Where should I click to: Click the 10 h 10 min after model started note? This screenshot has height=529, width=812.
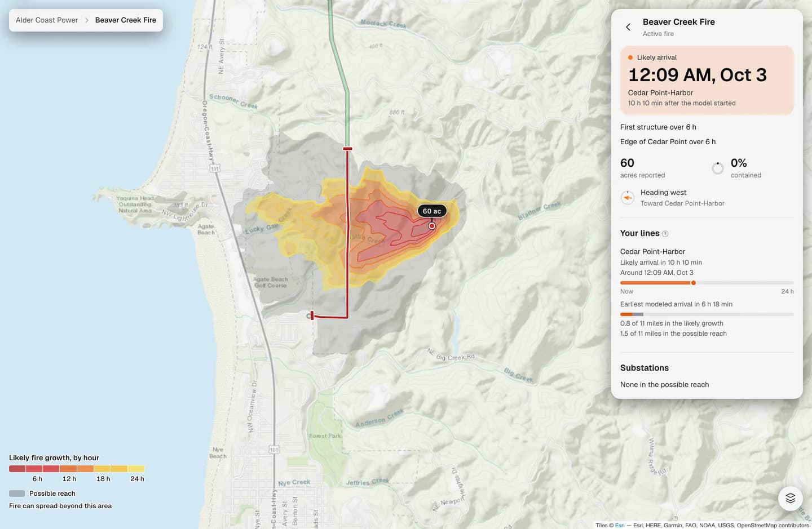pos(682,103)
